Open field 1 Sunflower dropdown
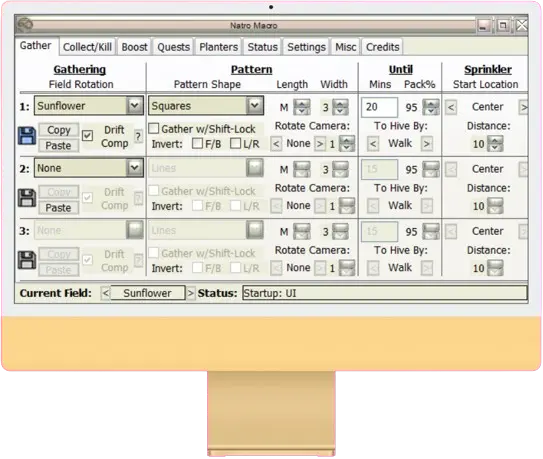 click(x=89, y=106)
